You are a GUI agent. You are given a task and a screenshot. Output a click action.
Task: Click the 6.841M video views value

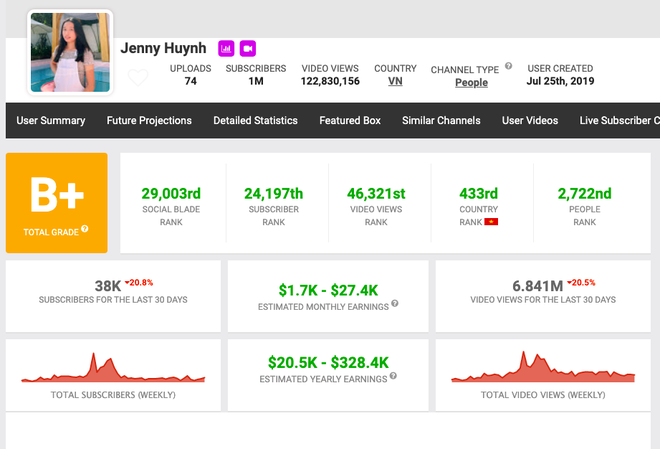(x=538, y=286)
